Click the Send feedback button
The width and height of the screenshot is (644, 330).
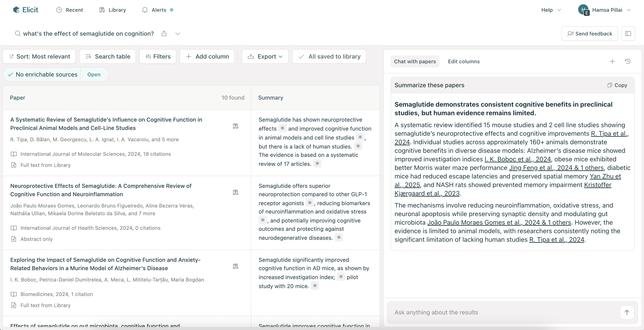590,34
